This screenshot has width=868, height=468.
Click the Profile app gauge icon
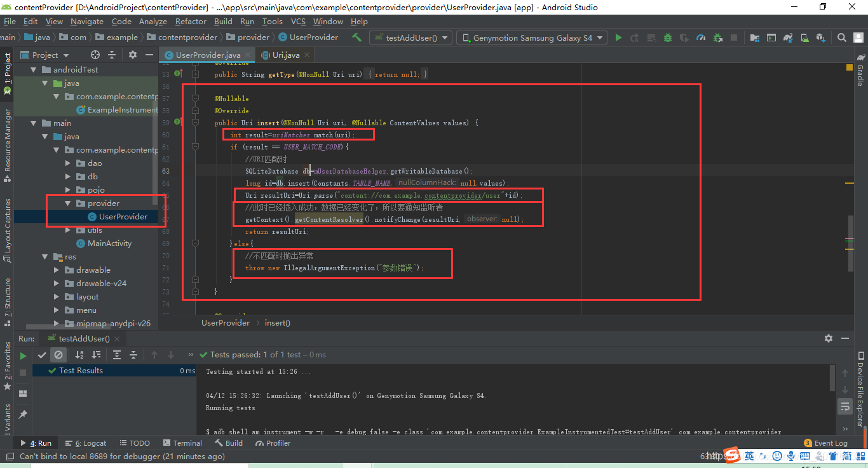700,38
